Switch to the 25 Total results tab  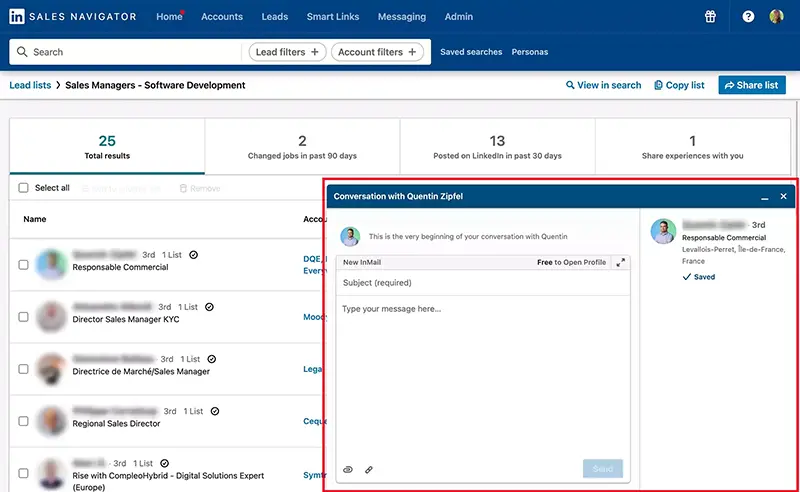107,146
